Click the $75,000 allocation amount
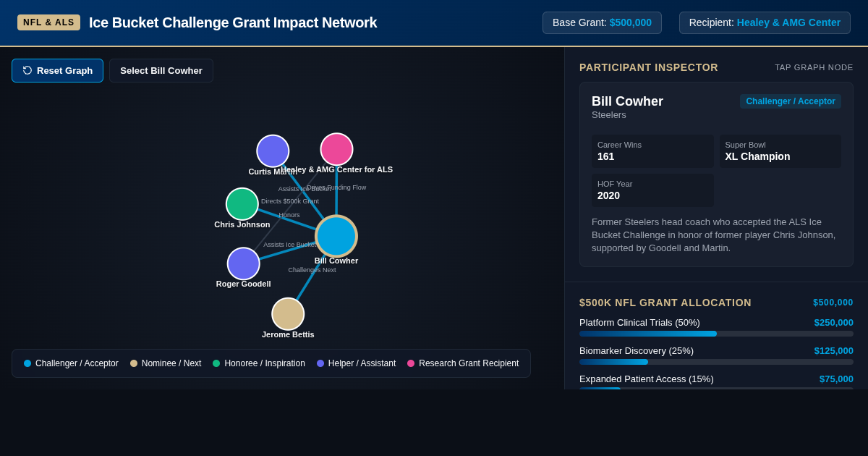This screenshot has width=868, height=456. tap(836, 379)
